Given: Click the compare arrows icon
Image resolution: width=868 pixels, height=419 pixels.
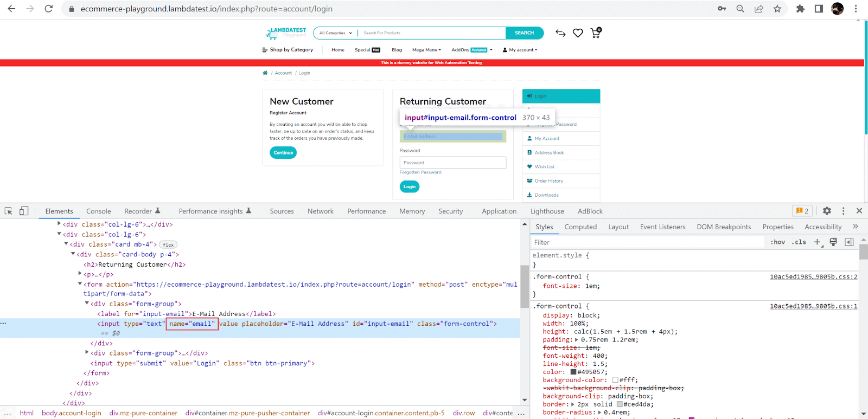Looking at the screenshot, I should pyautogui.click(x=560, y=33).
